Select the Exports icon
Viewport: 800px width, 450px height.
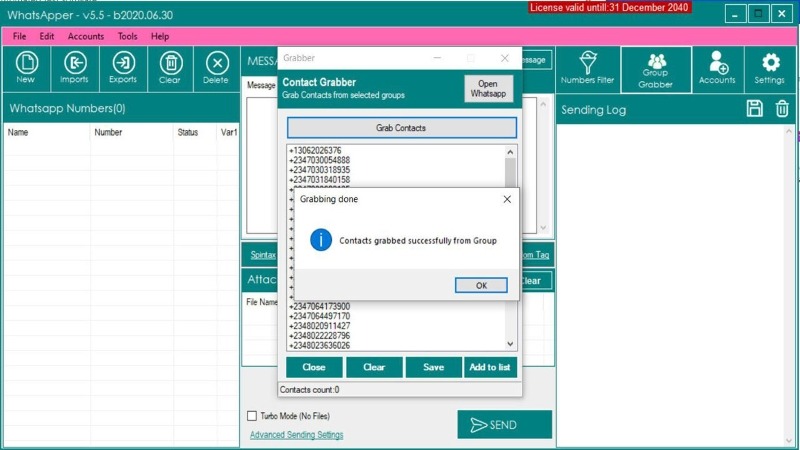[x=123, y=68]
